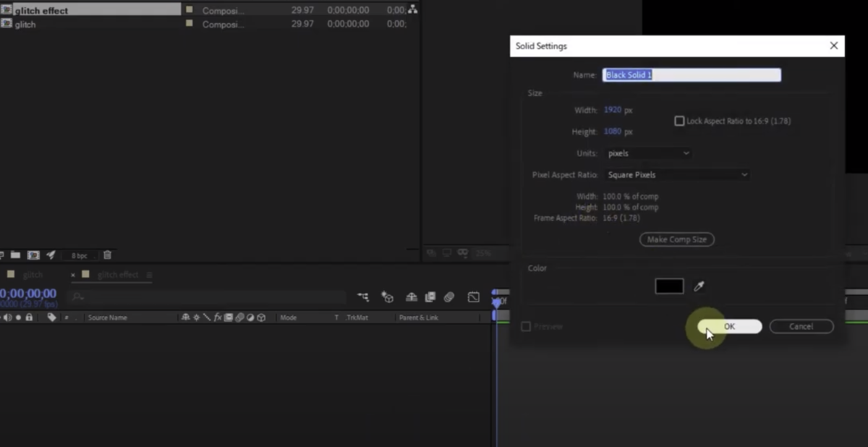The image size is (868, 447).
Task: Click the TrkMat column header
Action: pos(357,318)
